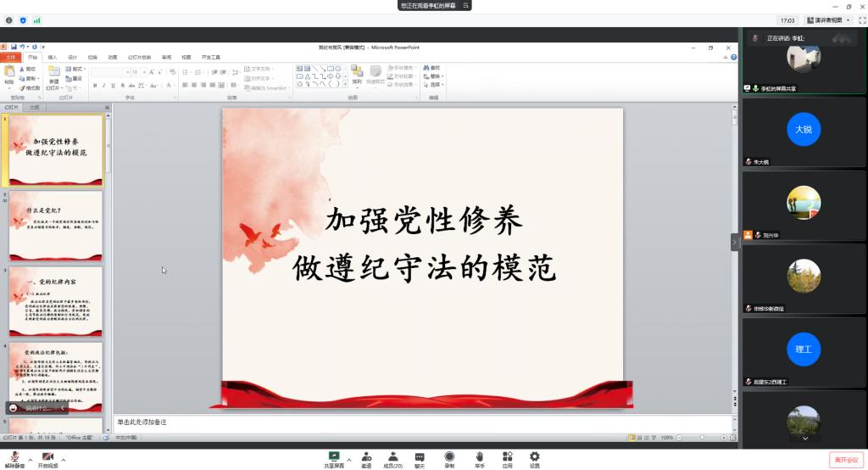Open the 插入 ribbon tab
This screenshot has height=470, width=868.
pyautogui.click(x=53, y=57)
